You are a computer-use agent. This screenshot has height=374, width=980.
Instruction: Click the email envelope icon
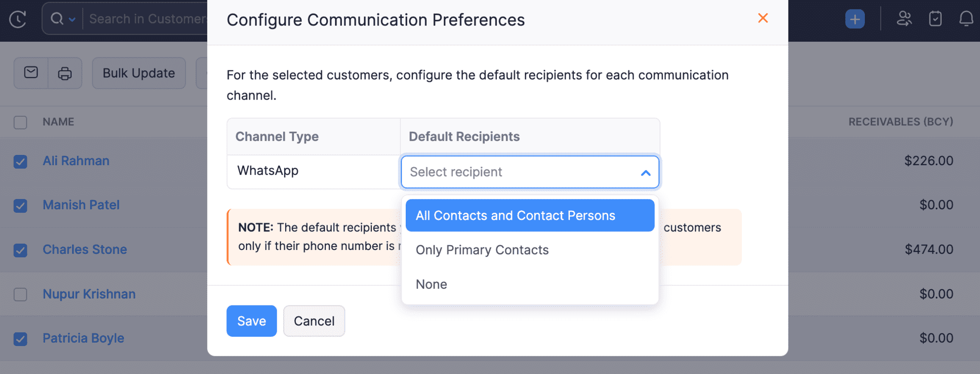click(30, 73)
